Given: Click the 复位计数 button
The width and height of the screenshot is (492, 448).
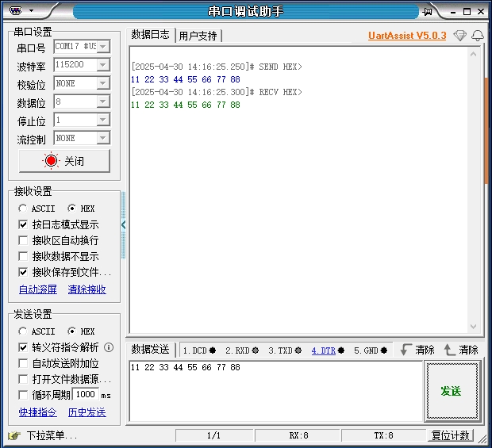Looking at the screenshot, I should coord(450,435).
